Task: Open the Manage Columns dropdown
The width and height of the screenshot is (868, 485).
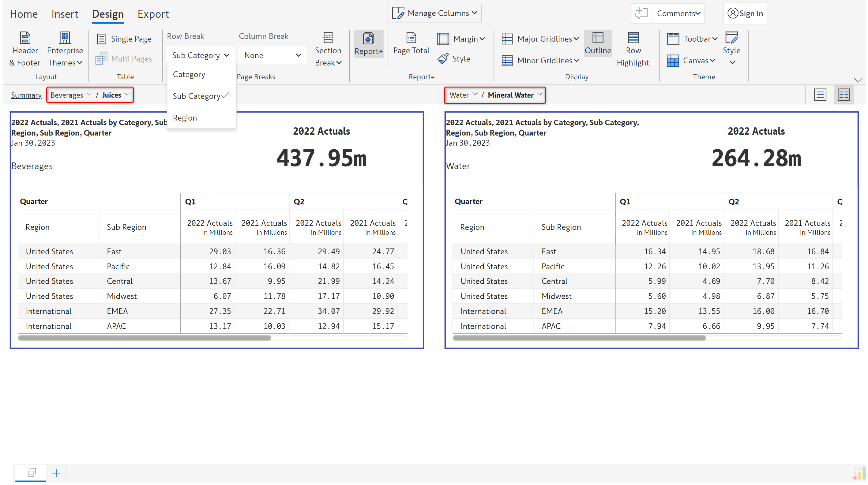Action: coord(434,13)
